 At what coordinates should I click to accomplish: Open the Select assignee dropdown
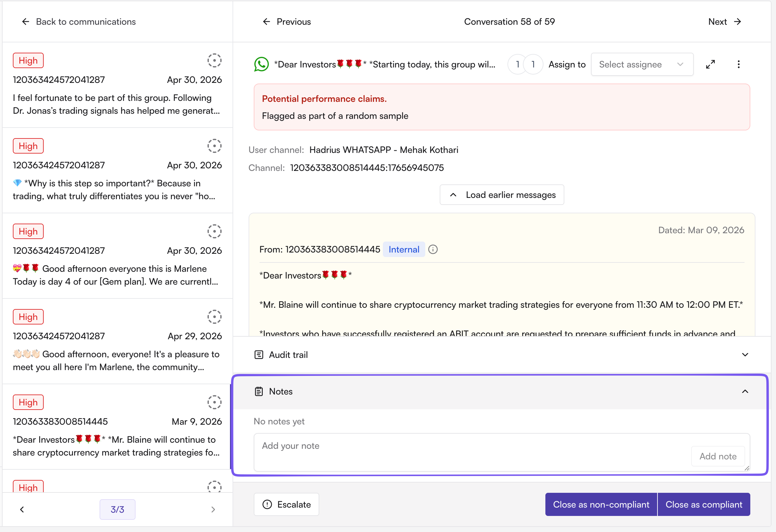pyautogui.click(x=642, y=64)
